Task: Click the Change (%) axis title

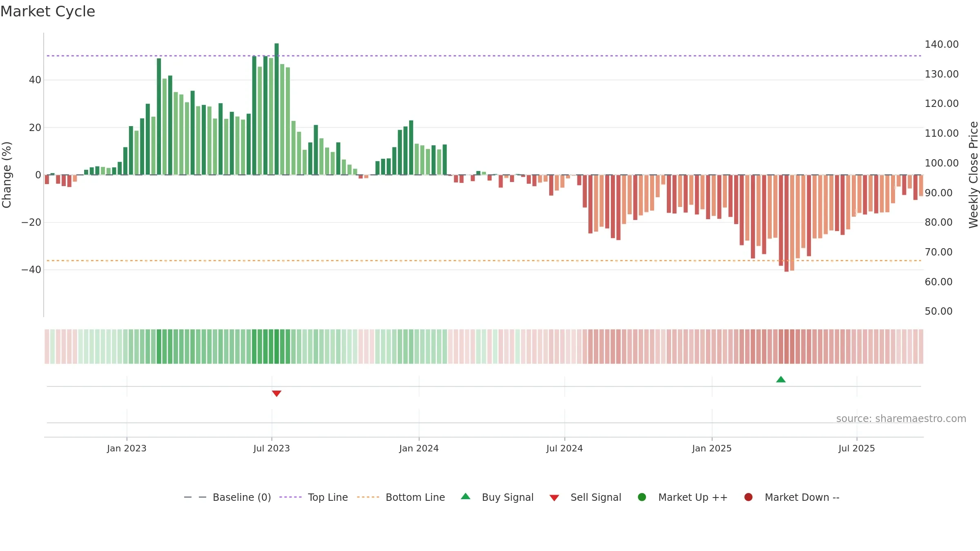Action: click(x=7, y=175)
